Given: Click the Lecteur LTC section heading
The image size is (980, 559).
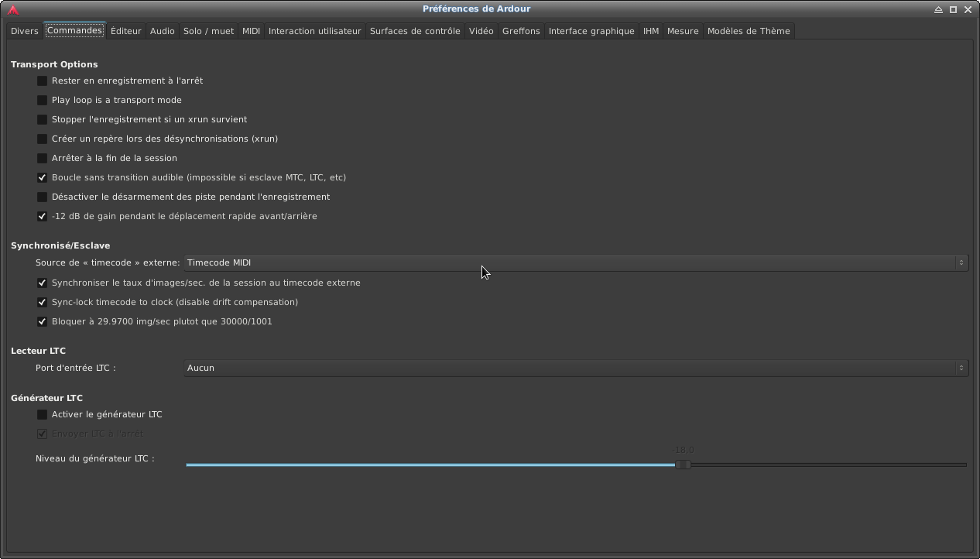Looking at the screenshot, I should pyautogui.click(x=38, y=351).
